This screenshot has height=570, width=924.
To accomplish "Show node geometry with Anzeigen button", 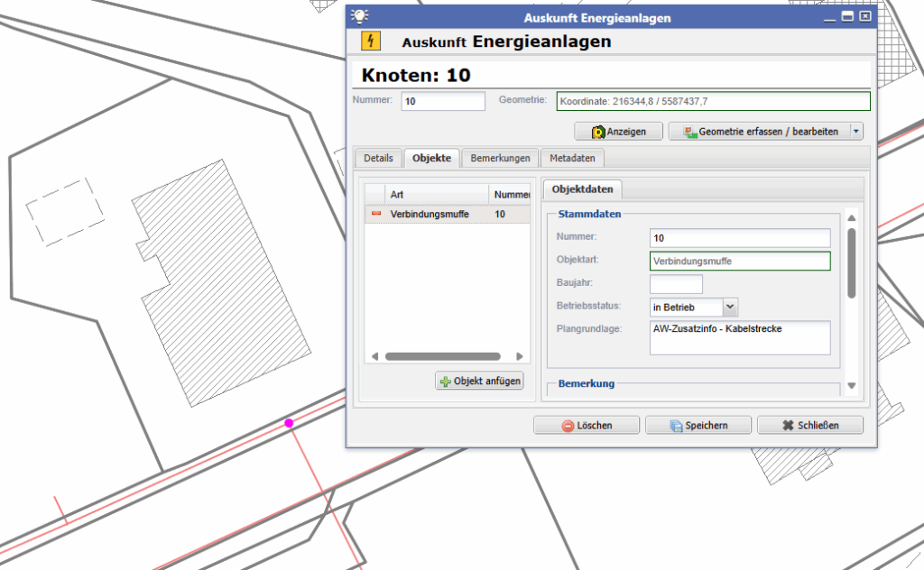I will [x=619, y=132].
